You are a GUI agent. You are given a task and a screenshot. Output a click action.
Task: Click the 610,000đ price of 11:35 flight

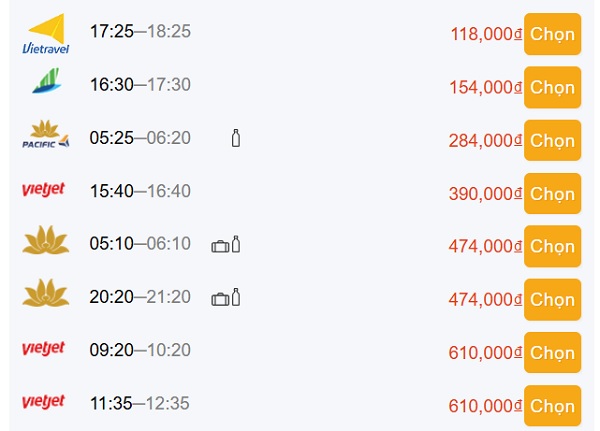pyautogui.click(x=485, y=406)
